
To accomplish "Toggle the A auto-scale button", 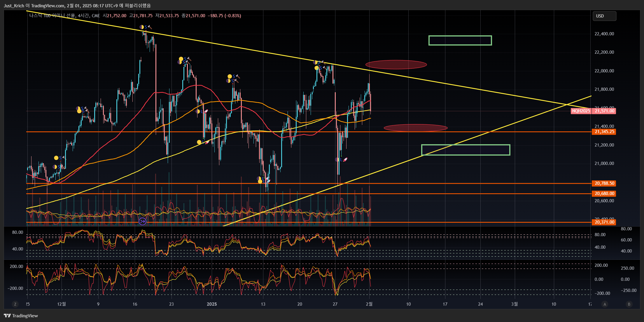I will (605, 304).
